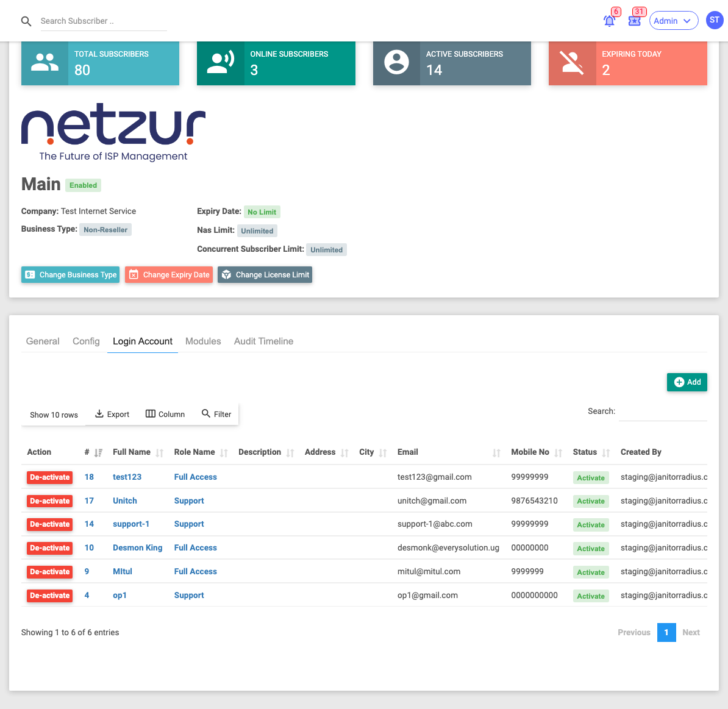Open the ST user avatar
728x709 pixels.
click(714, 21)
